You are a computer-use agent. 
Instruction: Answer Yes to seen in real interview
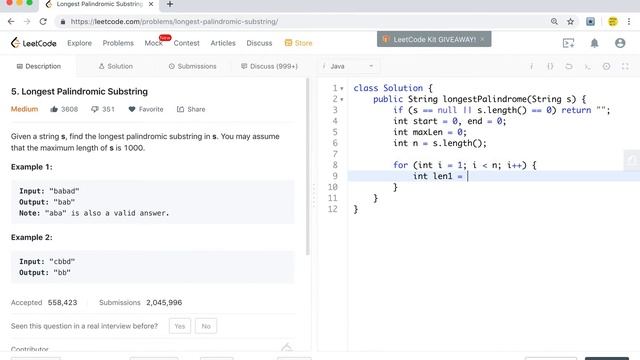tap(180, 326)
